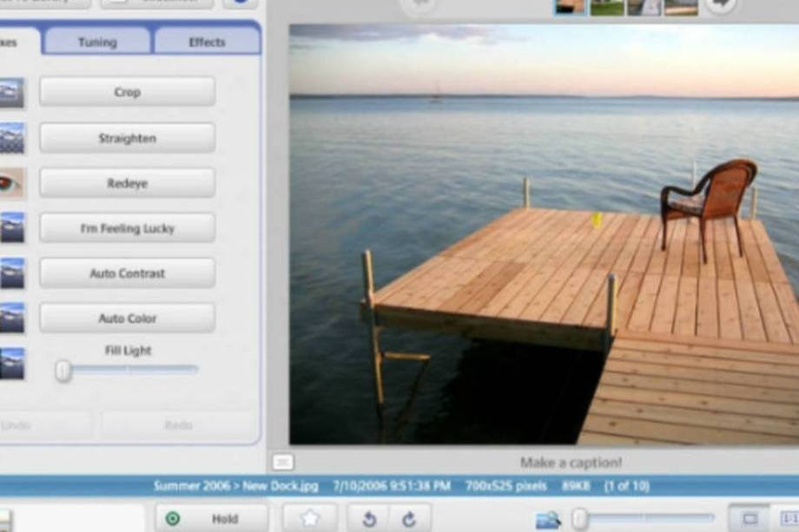Click Make a caption text field
Viewport: 799px width, 532px height.
571,463
